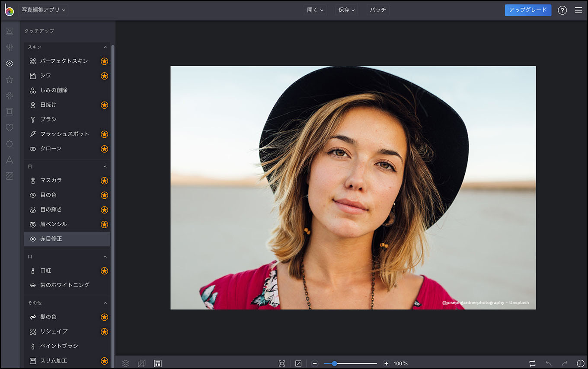Viewport: 588px width, 369px height.
Task: Open the Overlays sidebar icon
Action: click(10, 144)
